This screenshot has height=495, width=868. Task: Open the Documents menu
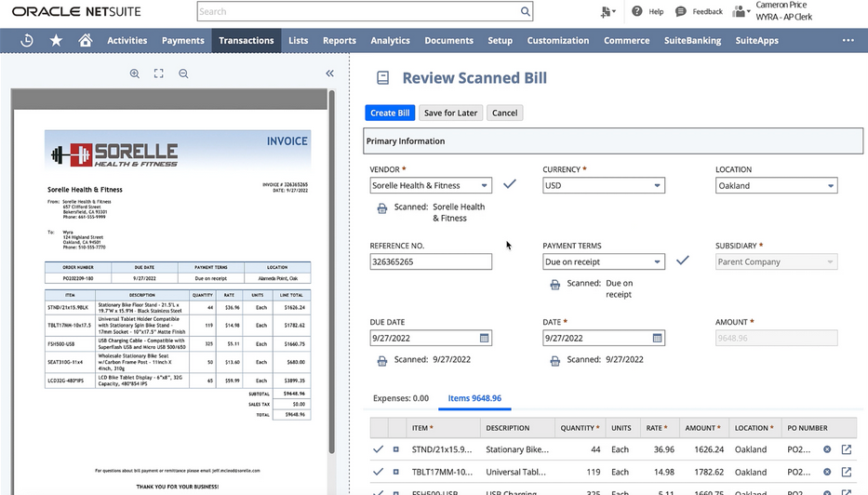(449, 40)
